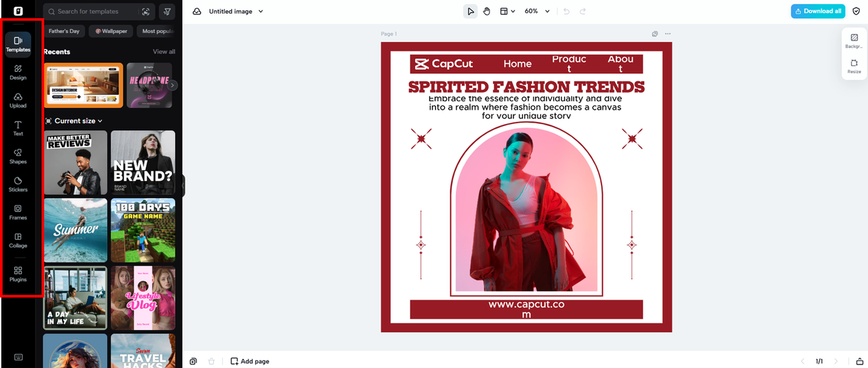The width and height of the screenshot is (868, 368).
Task: Select the www.capcut.com text on the canvas
Action: (526, 309)
